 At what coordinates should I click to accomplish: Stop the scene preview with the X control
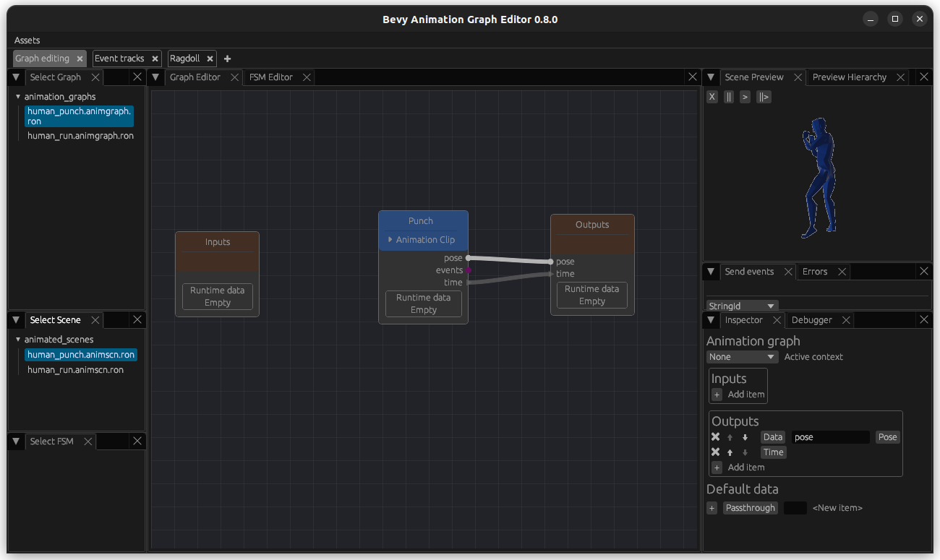pos(712,97)
